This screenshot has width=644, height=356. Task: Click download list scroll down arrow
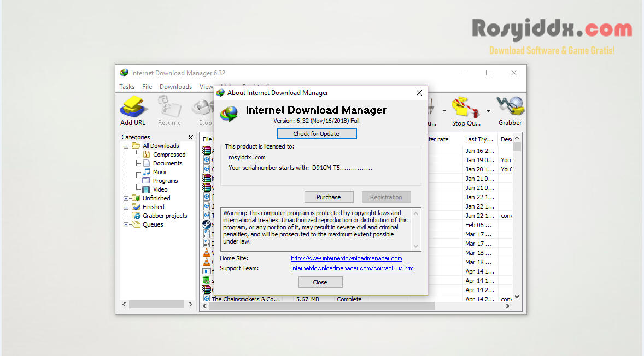coord(517,297)
